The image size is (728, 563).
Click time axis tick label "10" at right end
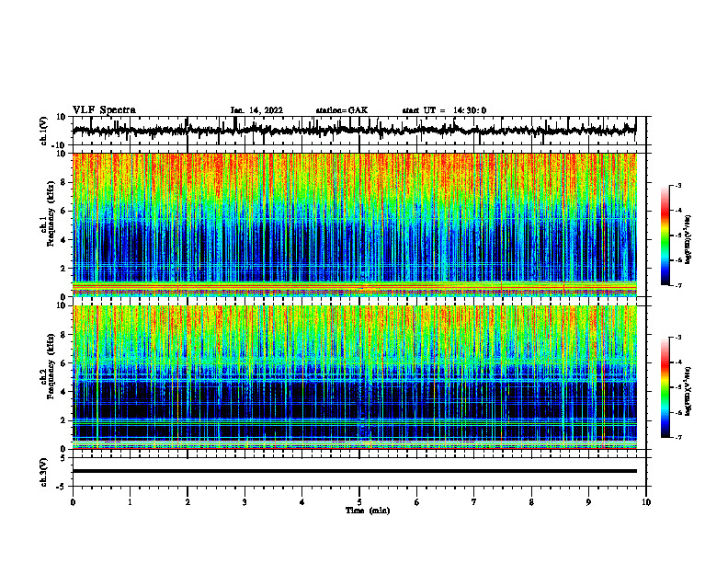click(646, 502)
